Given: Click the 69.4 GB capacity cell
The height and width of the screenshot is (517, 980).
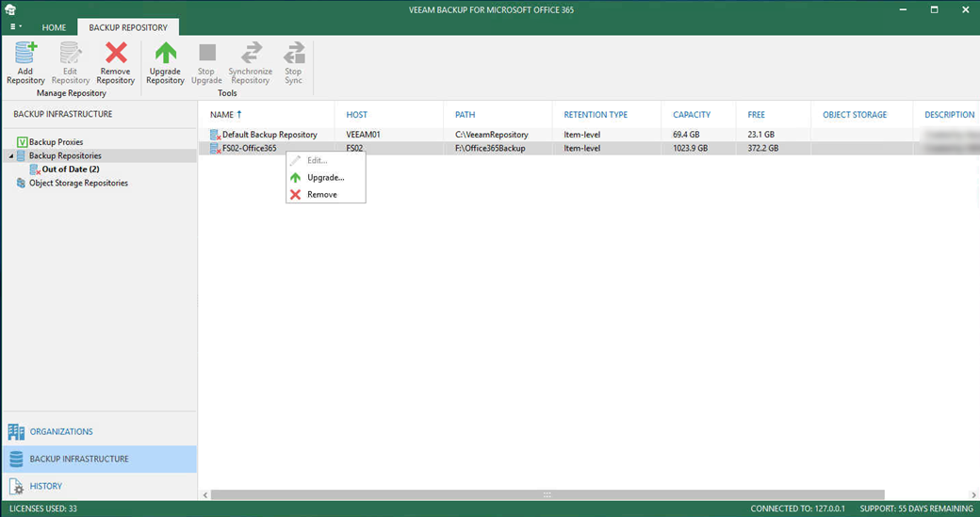Looking at the screenshot, I should pyautogui.click(x=686, y=135).
